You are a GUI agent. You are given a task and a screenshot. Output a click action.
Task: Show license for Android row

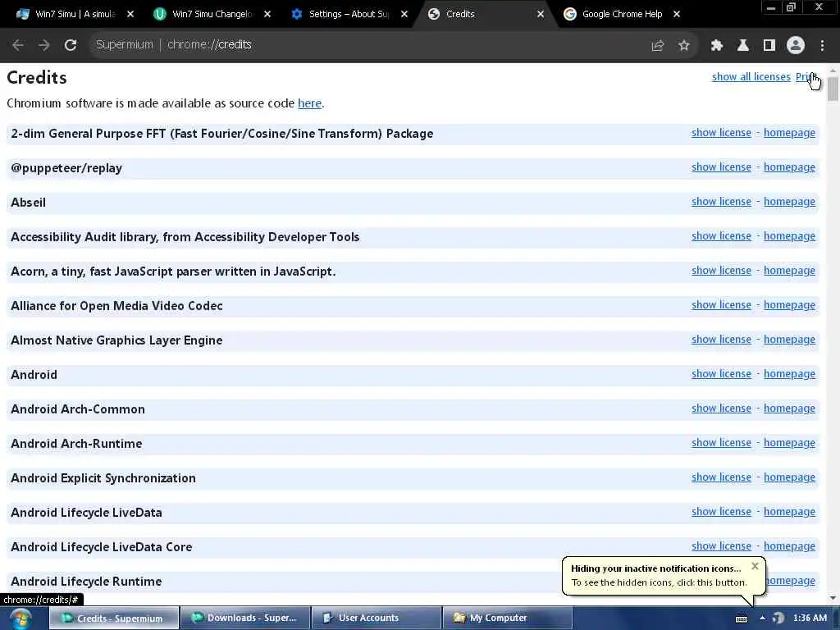tap(721, 374)
